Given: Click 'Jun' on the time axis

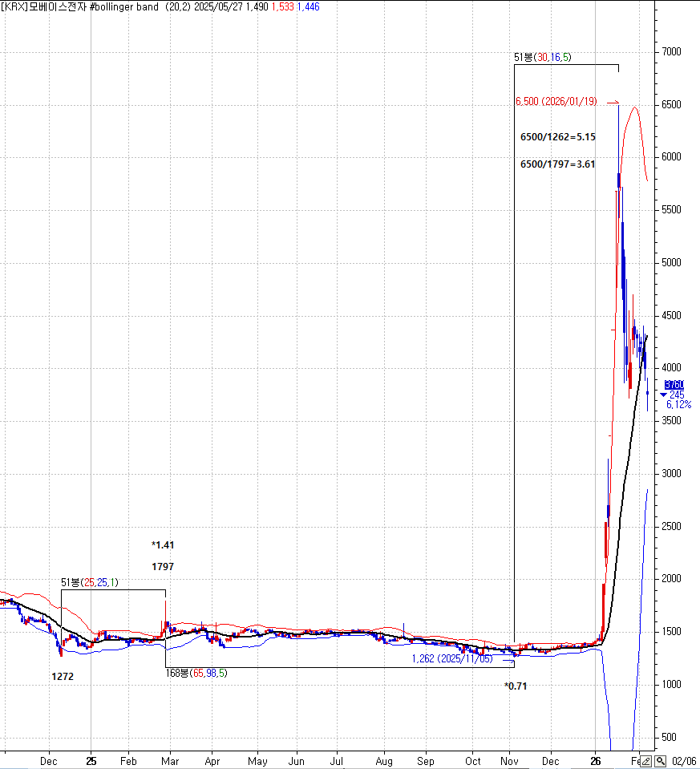Looking at the screenshot, I should pyautogui.click(x=296, y=760).
